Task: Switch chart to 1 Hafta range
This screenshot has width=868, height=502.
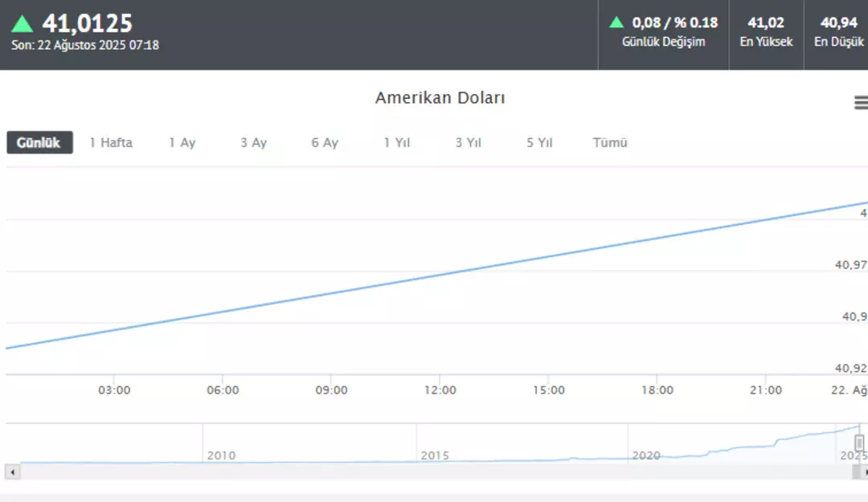Action: (x=111, y=143)
